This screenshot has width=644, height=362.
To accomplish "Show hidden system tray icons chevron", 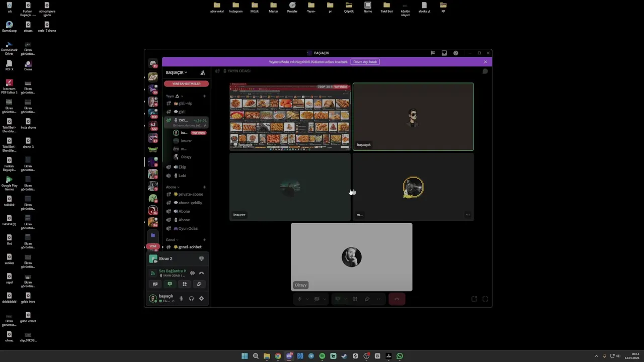I will point(597,356).
